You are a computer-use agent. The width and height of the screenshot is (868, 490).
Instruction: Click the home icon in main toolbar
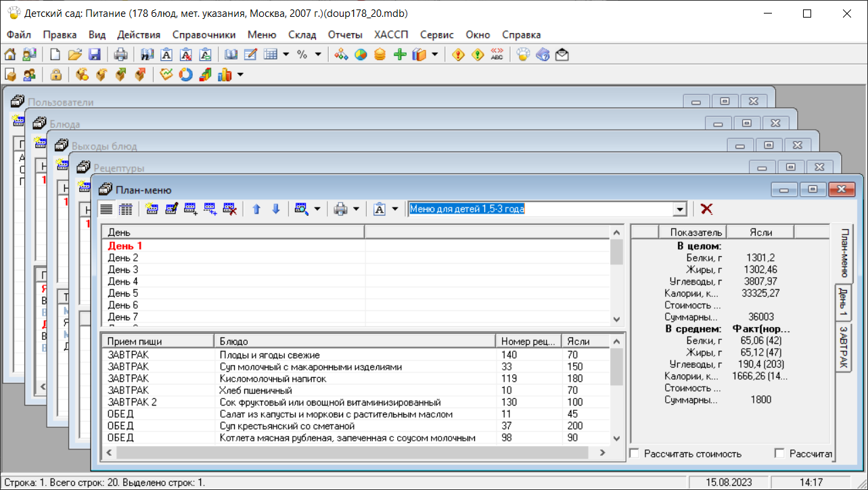(10, 55)
